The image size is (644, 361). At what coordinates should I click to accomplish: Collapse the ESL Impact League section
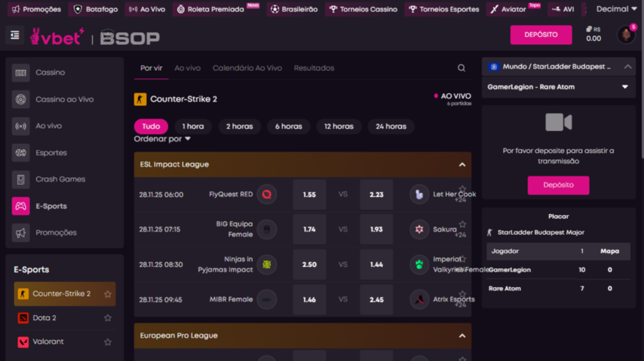click(x=462, y=165)
